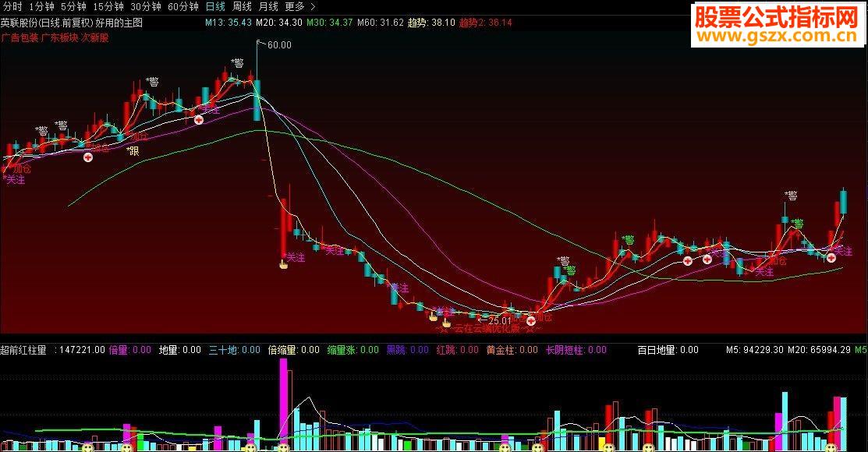Click the M60: 31.62 indicator value
The width and height of the screenshot is (868, 452).
[x=381, y=23]
